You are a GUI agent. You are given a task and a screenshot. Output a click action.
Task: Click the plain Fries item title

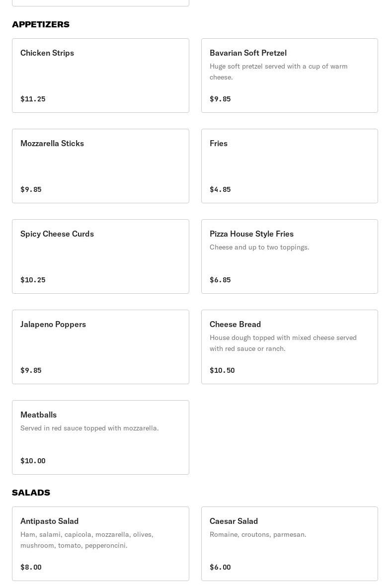point(219,143)
